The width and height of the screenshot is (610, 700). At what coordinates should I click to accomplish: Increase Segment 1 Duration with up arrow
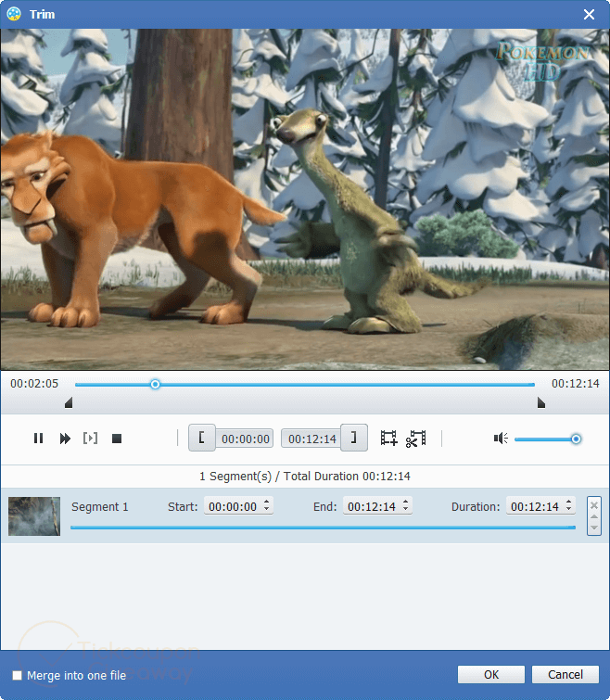(569, 502)
